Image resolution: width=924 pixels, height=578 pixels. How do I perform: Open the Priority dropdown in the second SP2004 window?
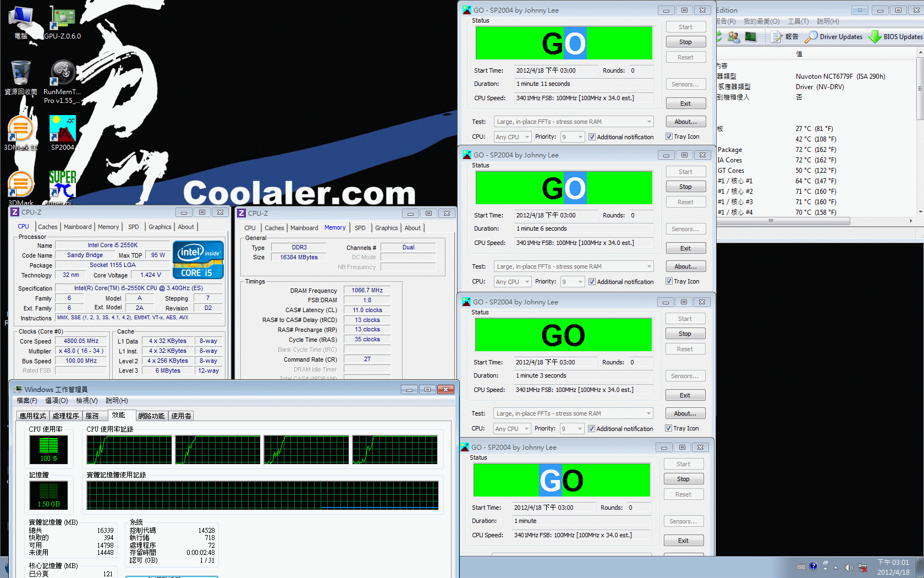pos(572,281)
